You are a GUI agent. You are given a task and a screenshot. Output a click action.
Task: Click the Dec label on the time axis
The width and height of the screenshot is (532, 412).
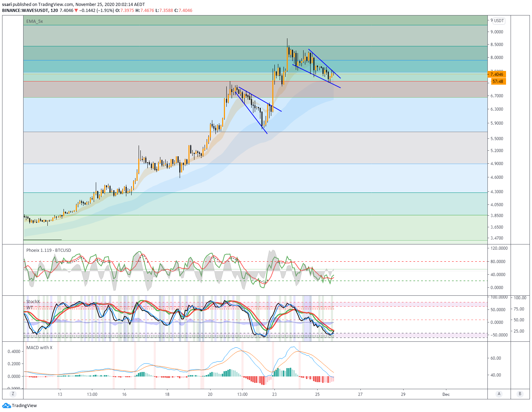tap(446, 394)
